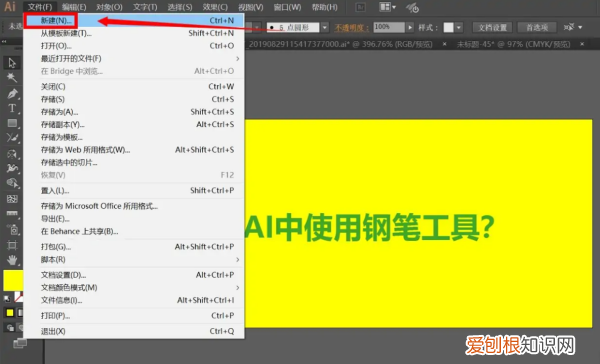The width and height of the screenshot is (600, 364).
Task: Select the Symbol Sprayer tool
Action: tap(12, 229)
